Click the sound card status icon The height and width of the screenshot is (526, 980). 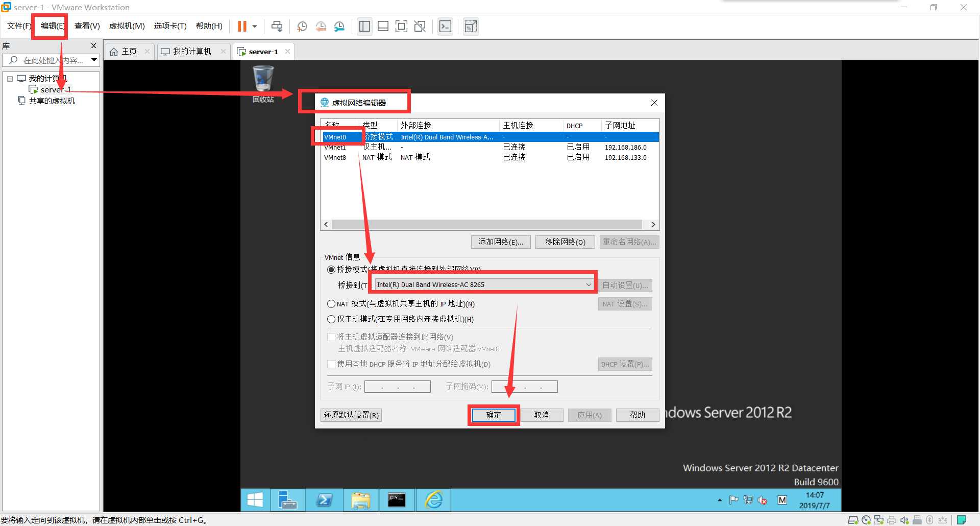point(904,520)
